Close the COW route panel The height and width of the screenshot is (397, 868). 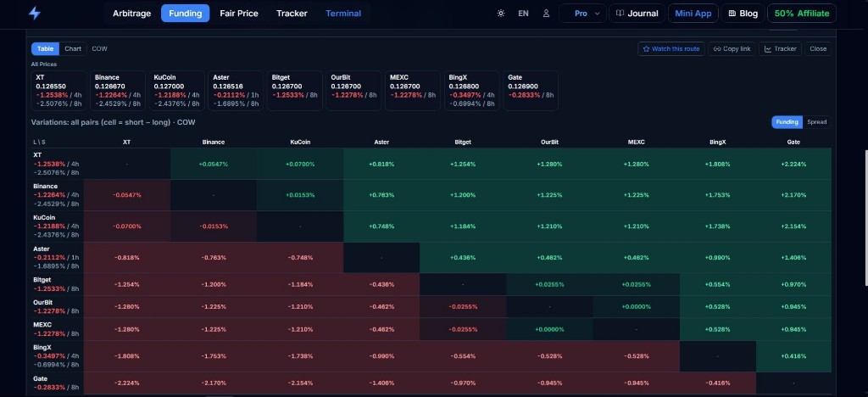(818, 48)
